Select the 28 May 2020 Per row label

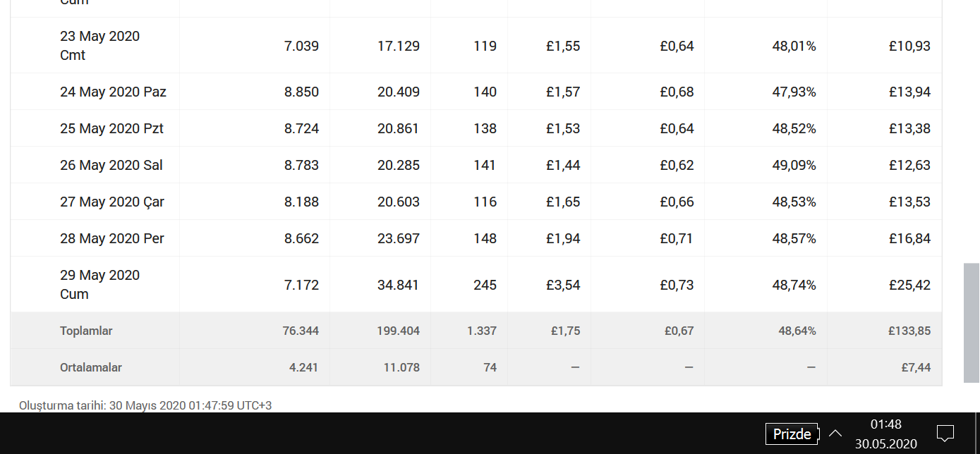tap(112, 238)
